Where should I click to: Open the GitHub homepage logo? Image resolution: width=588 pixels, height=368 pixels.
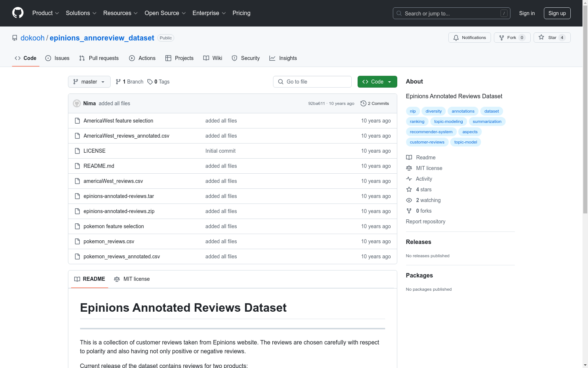click(18, 13)
